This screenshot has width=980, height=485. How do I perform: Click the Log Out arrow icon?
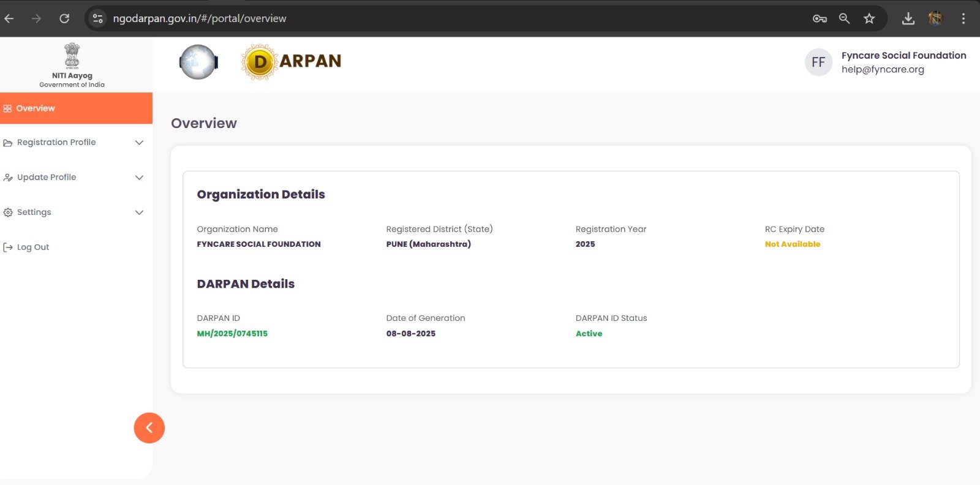click(x=8, y=247)
